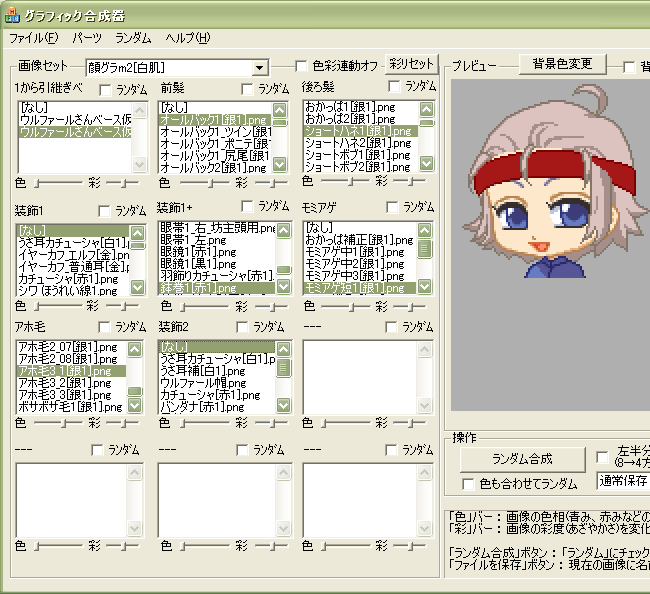Open the パーツ menu
Image resolution: width=650 pixels, height=594 pixels.
[87, 38]
